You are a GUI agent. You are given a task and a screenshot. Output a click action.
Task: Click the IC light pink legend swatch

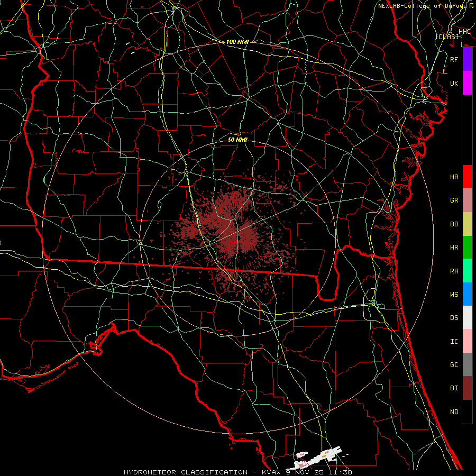tap(467, 341)
